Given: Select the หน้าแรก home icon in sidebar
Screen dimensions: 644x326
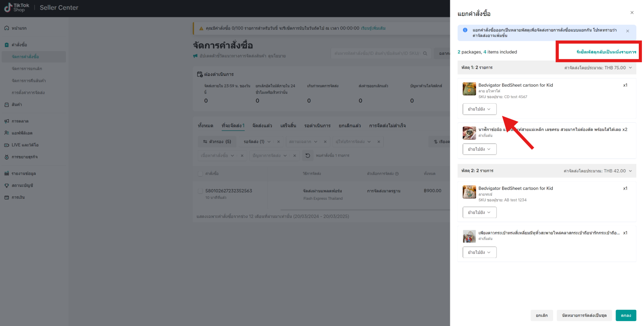Looking at the screenshot, I should click(x=7, y=28).
